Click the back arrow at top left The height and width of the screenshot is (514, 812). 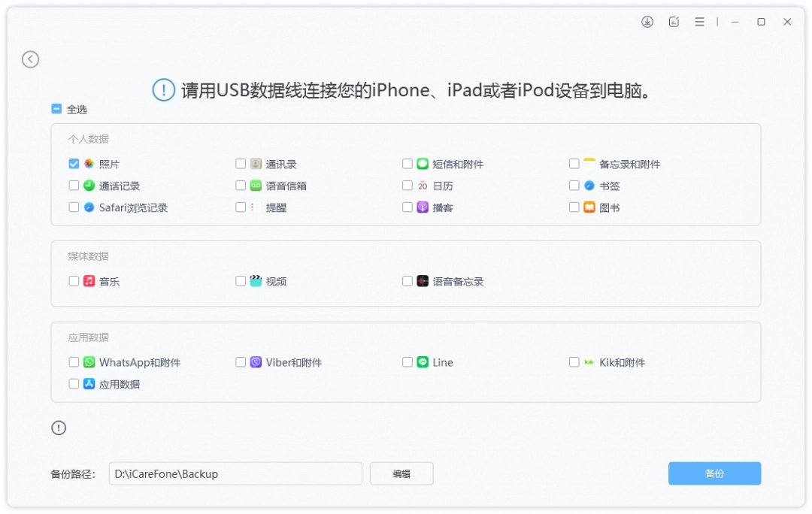[x=30, y=59]
